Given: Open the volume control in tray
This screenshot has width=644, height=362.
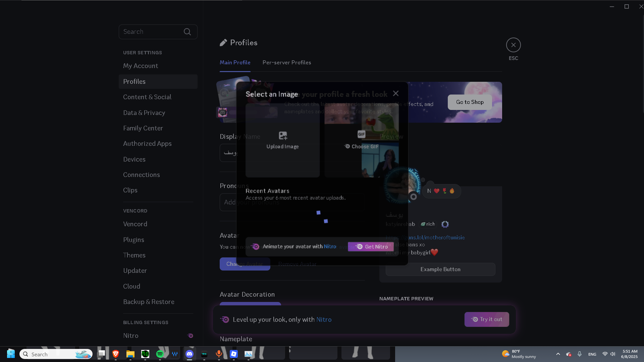Looking at the screenshot, I should pos(613,354).
